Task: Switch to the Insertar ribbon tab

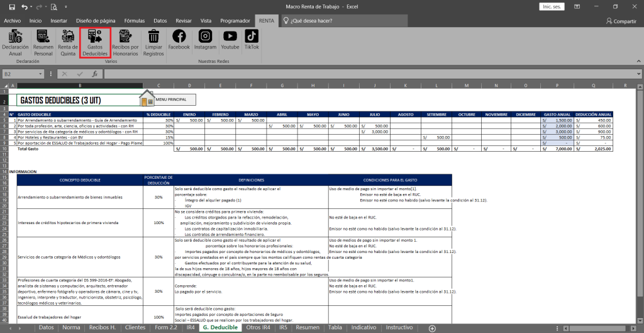Action: coord(58,21)
